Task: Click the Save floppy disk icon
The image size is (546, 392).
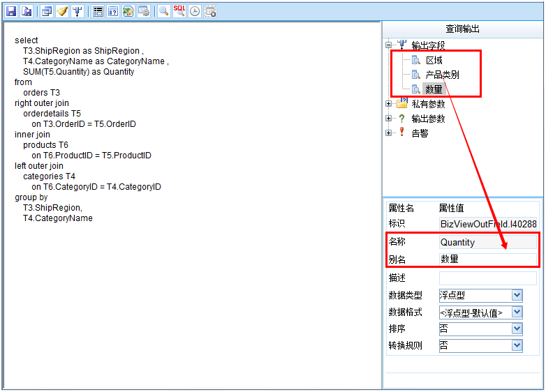Action: pos(11,11)
